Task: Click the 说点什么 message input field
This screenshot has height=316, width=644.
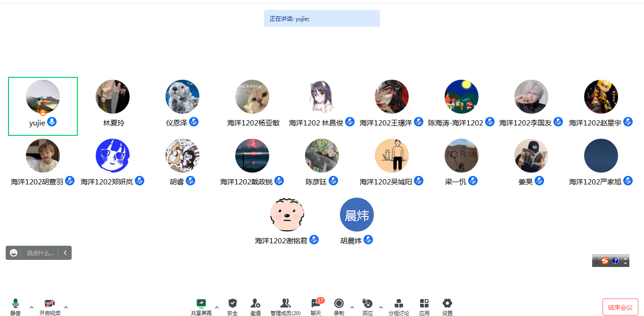Action: point(40,253)
